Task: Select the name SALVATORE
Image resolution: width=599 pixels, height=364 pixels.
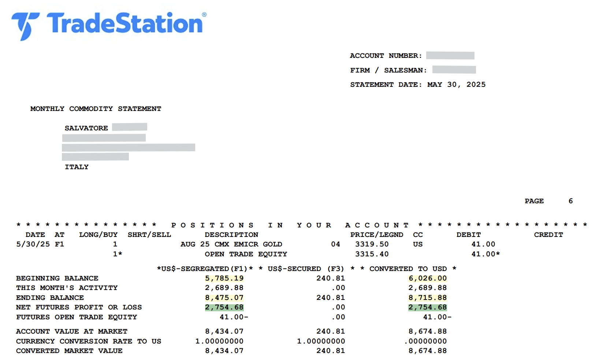Action: click(86, 128)
